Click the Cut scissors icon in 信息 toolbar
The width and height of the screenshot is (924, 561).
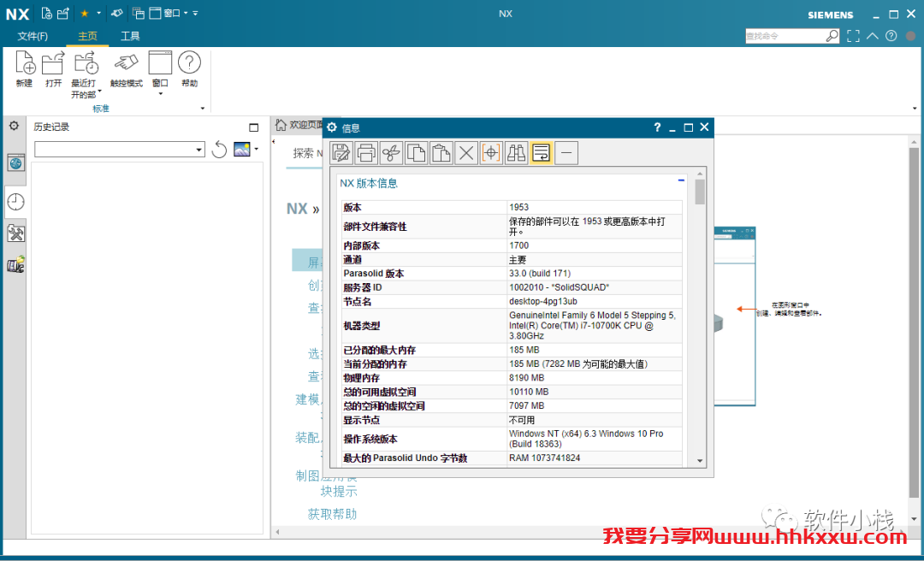click(391, 154)
